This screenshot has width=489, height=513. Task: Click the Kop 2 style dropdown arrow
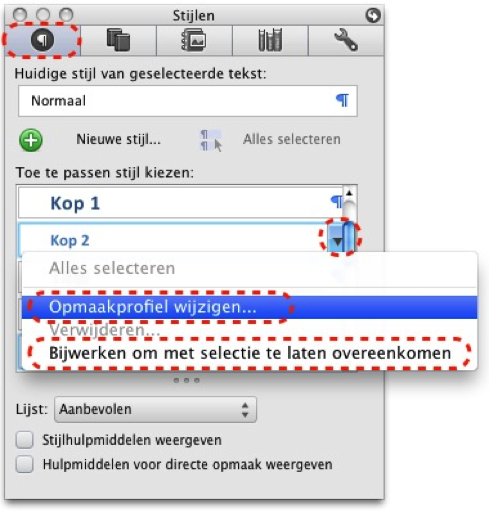338,241
